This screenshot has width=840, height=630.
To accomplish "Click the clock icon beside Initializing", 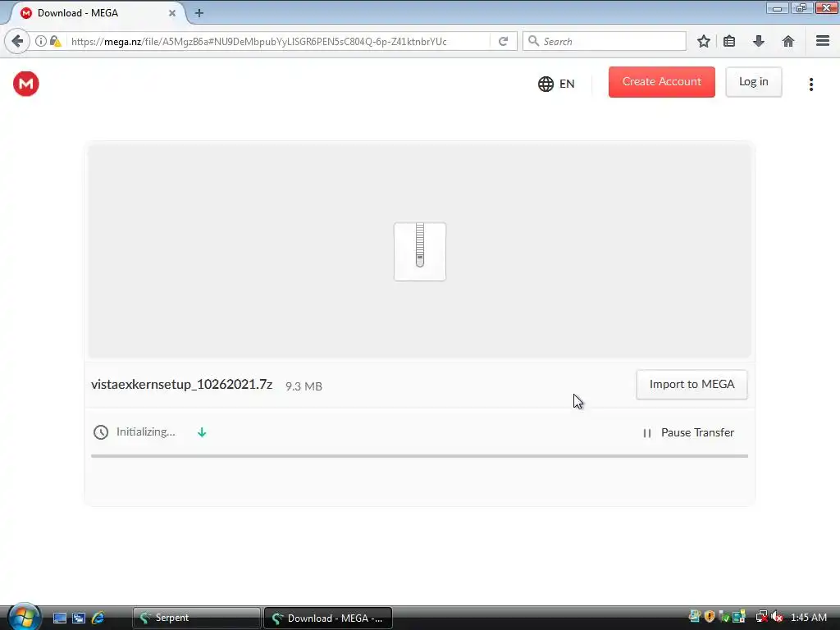I will pyautogui.click(x=101, y=432).
